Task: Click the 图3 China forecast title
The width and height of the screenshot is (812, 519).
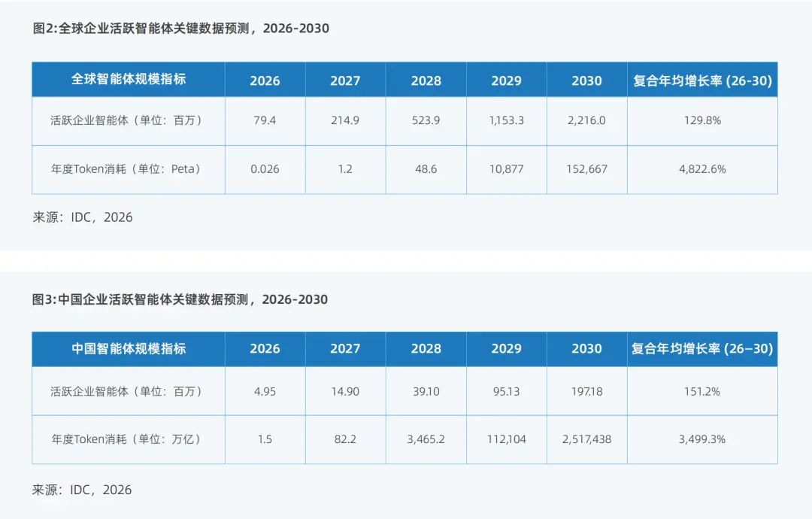Action: click(x=180, y=299)
